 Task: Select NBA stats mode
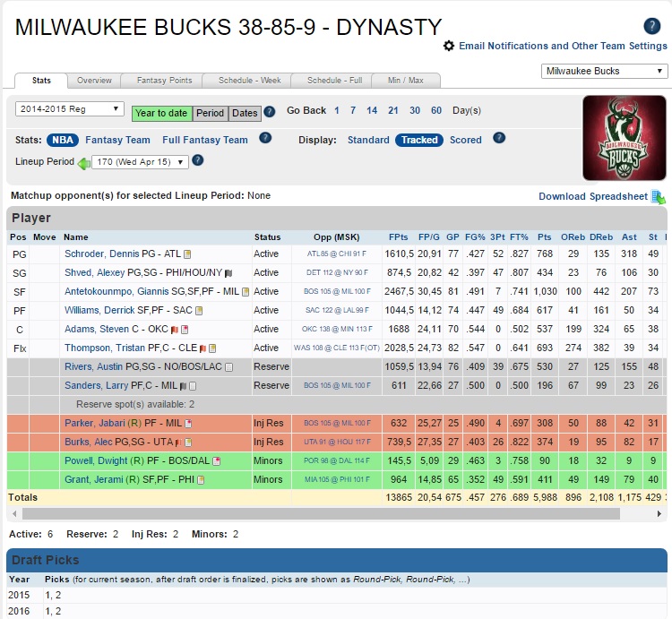tap(63, 140)
